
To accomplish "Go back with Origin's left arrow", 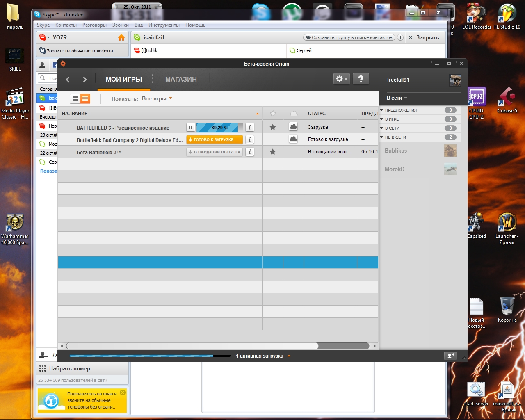I will [x=68, y=80].
